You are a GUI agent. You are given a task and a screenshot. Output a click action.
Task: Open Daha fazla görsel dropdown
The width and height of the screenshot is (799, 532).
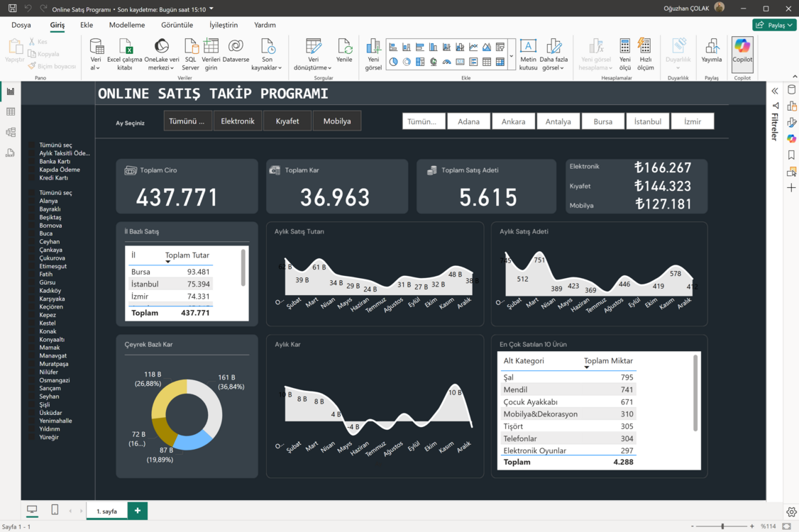553,54
